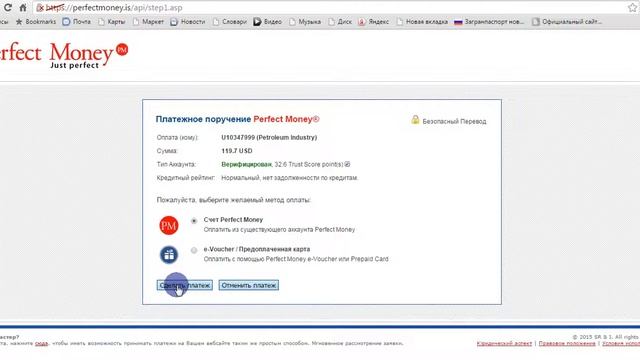The width and height of the screenshot is (640, 360).
Task: Open the Правовое положение footer link
Action: 567,344
